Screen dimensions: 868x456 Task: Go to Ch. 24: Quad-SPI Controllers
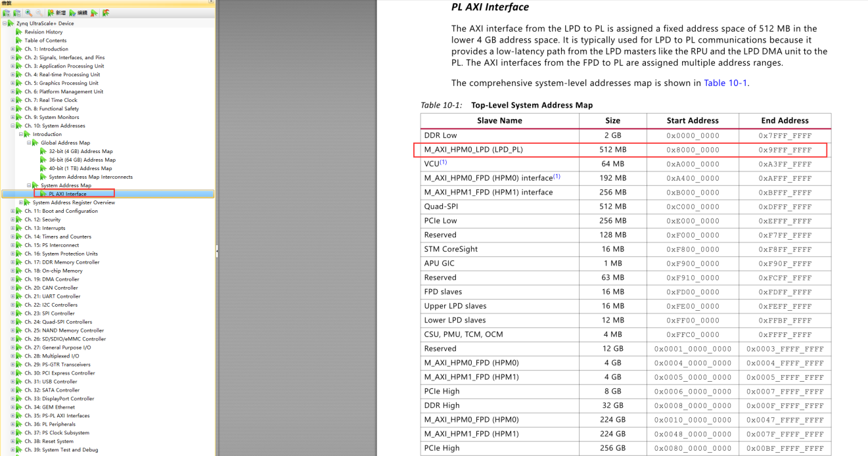tap(58, 322)
